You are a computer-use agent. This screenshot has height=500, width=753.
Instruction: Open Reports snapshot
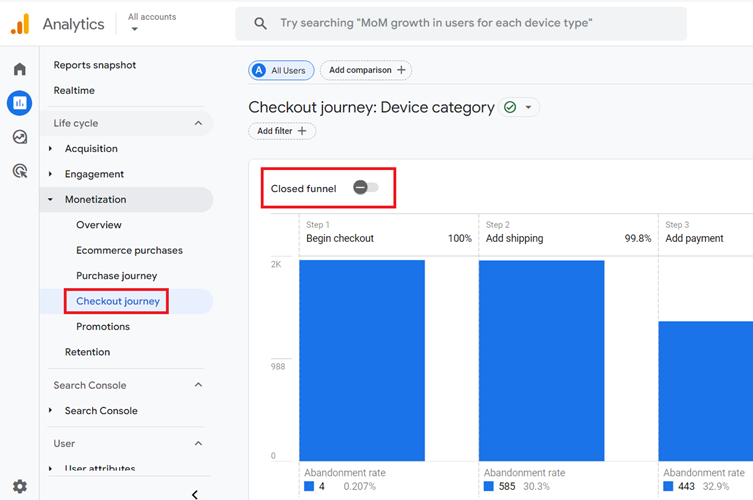click(95, 65)
